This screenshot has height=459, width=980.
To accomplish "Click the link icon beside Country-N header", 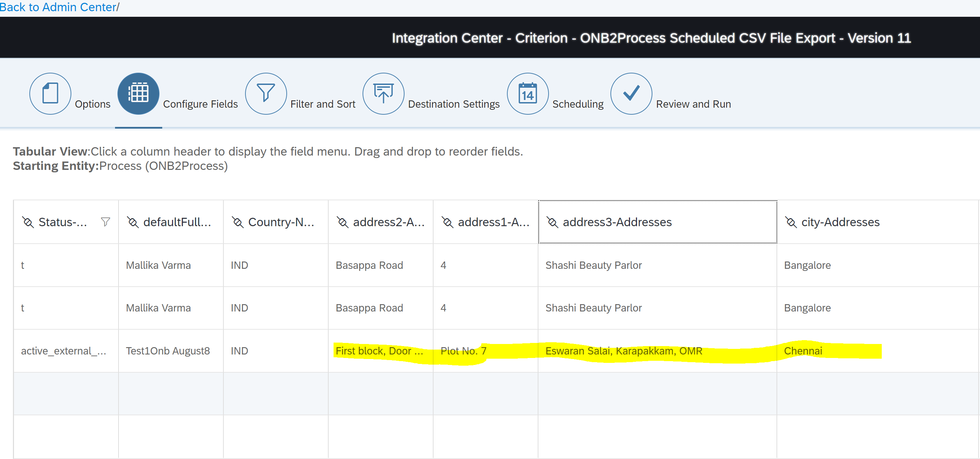I will 238,222.
